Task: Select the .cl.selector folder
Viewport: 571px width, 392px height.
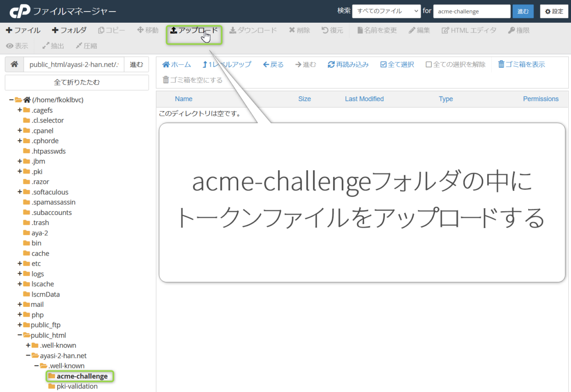Action: 47,120
